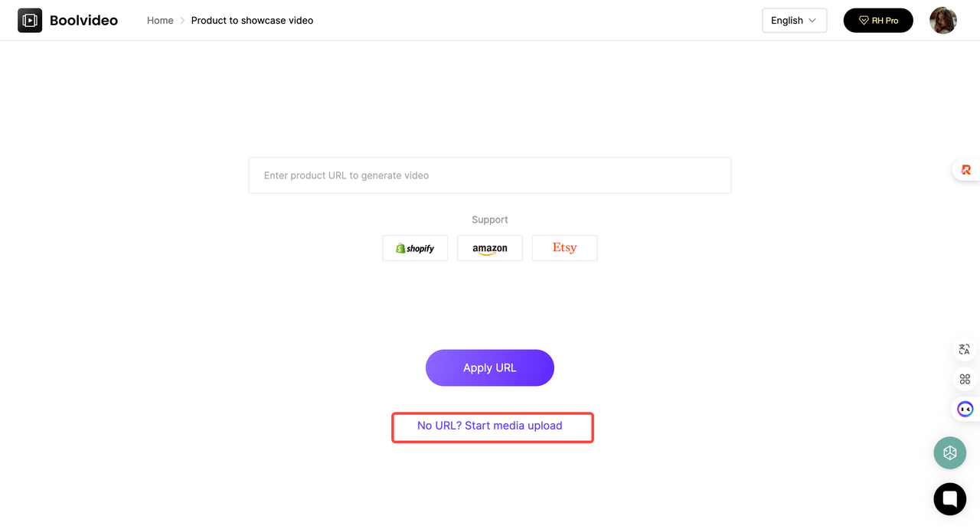This screenshot has width=980, height=529.
Task: Go to Home in the breadcrumb
Action: 160,21
